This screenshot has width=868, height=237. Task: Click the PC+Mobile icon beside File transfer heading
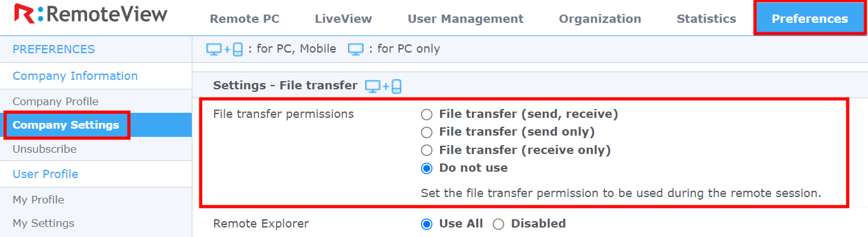[384, 86]
